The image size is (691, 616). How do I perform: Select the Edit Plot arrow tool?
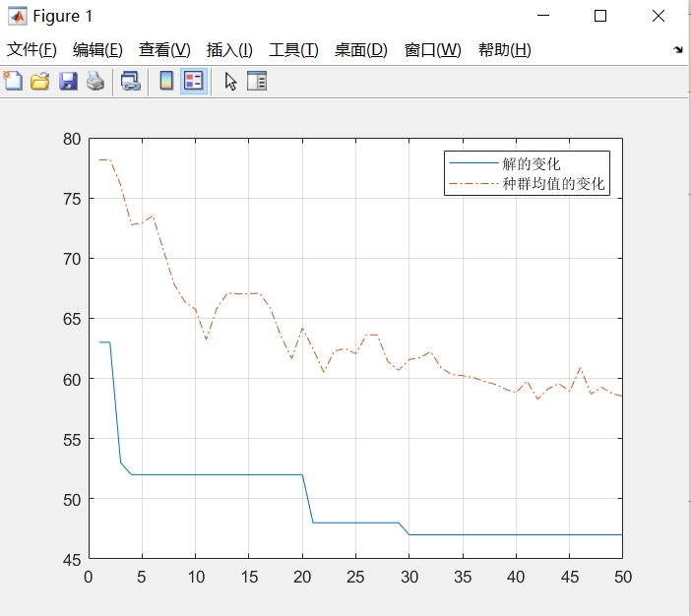[x=230, y=82]
